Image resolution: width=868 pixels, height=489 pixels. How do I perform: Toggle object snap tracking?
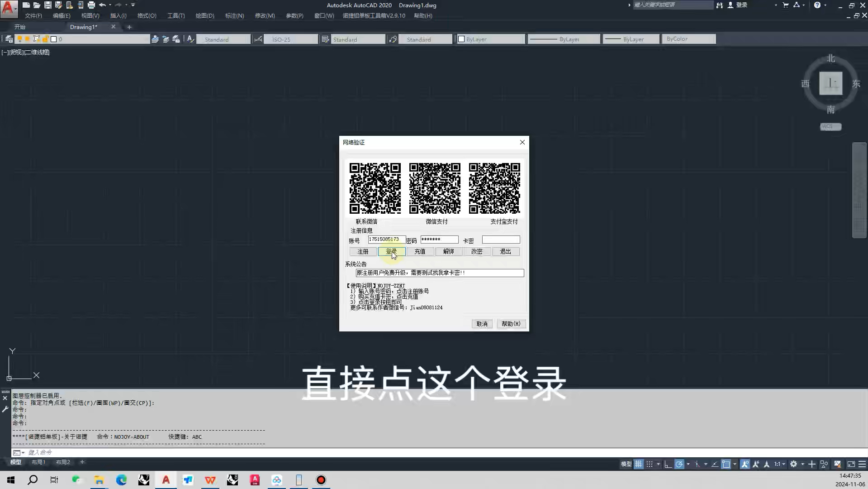click(x=715, y=464)
